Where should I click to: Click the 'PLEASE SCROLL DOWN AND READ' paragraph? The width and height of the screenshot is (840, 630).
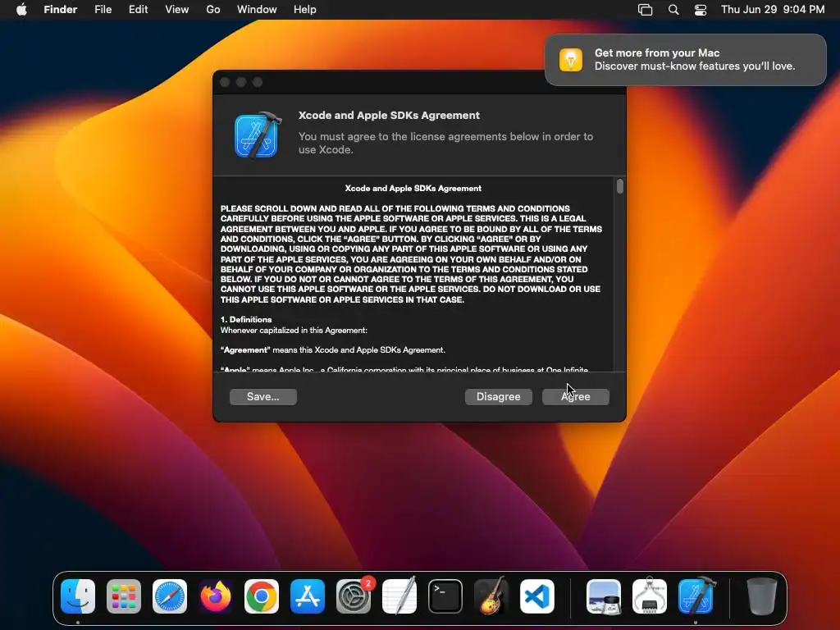click(x=412, y=254)
